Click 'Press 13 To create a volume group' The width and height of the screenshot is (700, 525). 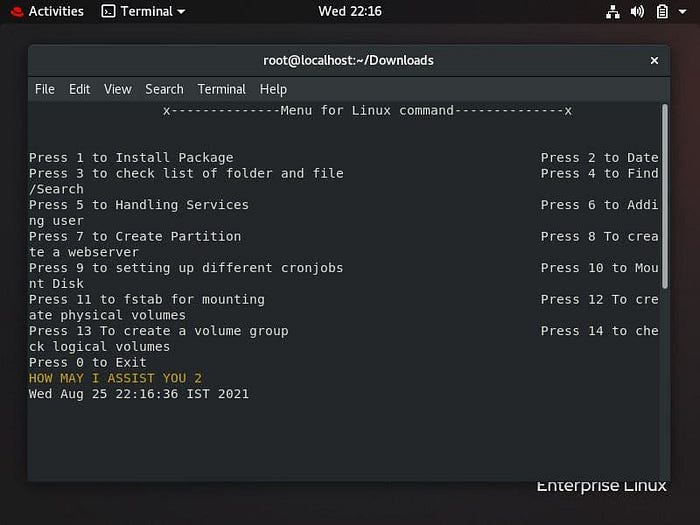[158, 331]
